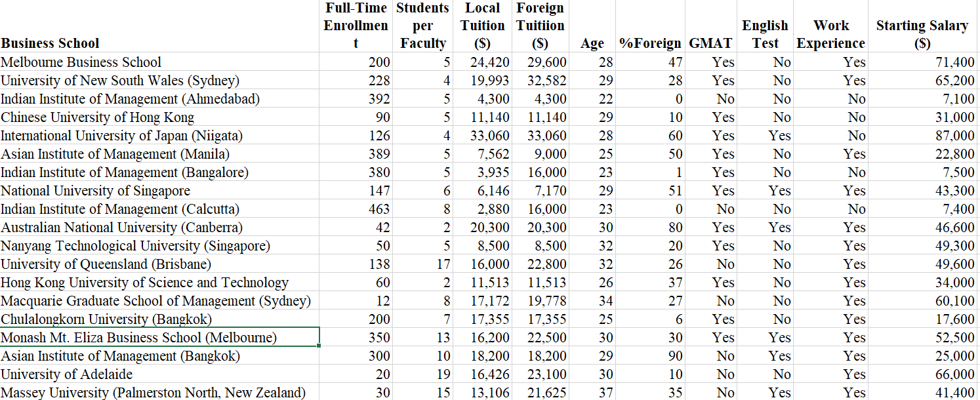
Task: Select the Business School header cell
Action: point(160,26)
